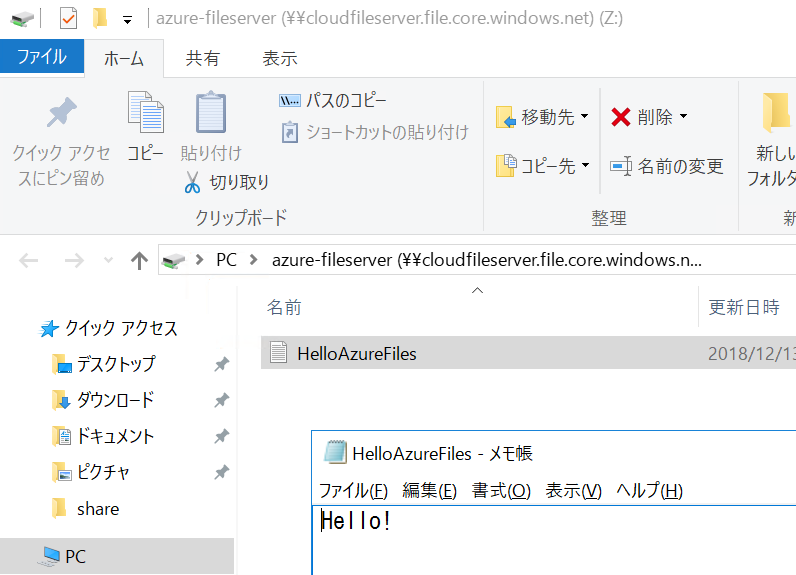Click Copy path (パスのコピー) in ribbon

[333, 101]
